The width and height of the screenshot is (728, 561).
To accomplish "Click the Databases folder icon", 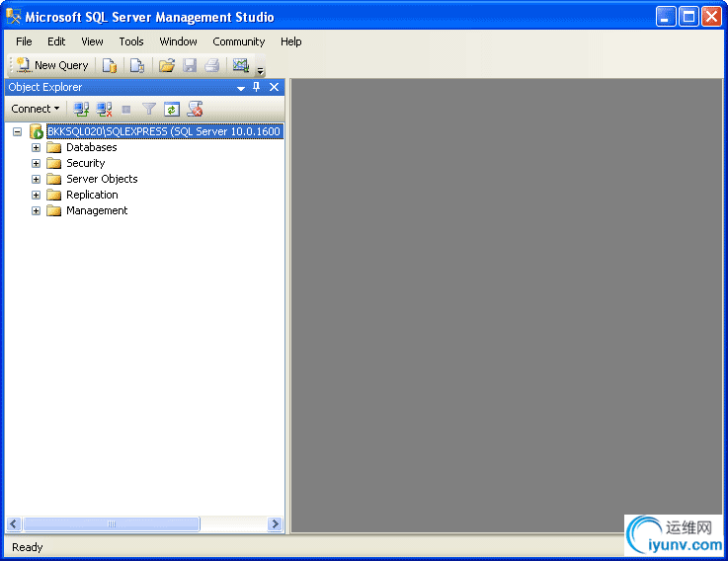I will pos(54,148).
